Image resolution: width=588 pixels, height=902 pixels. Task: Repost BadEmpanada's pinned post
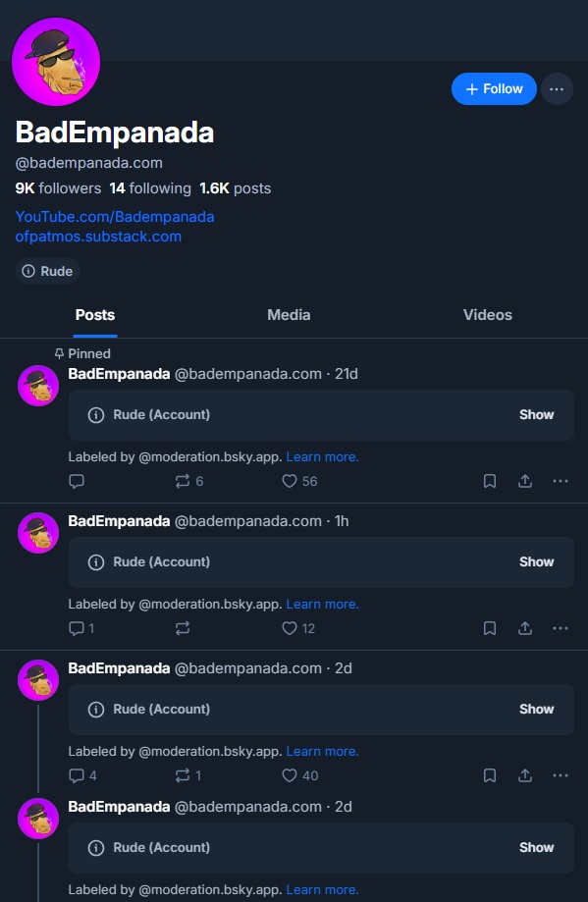point(185,481)
